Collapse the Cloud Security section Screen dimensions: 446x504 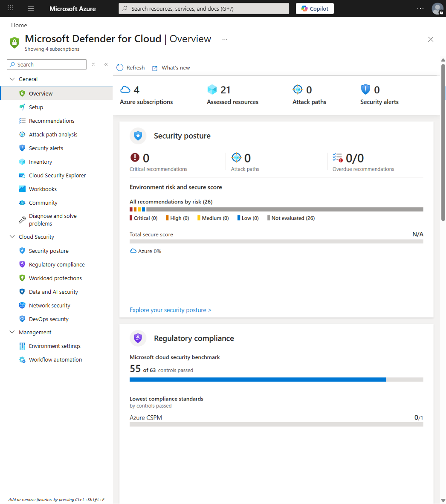12,237
